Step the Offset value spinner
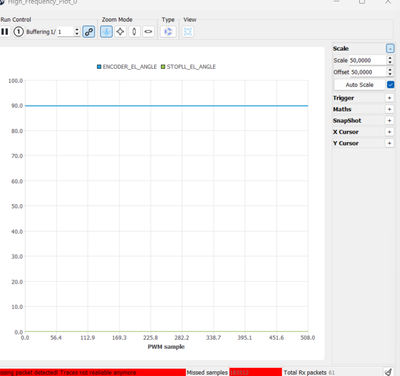This screenshot has width=400, height=376. 390,72
